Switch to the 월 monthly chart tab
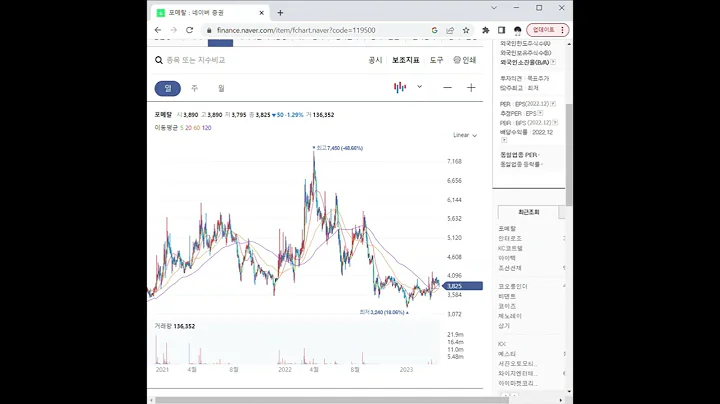 (x=221, y=88)
